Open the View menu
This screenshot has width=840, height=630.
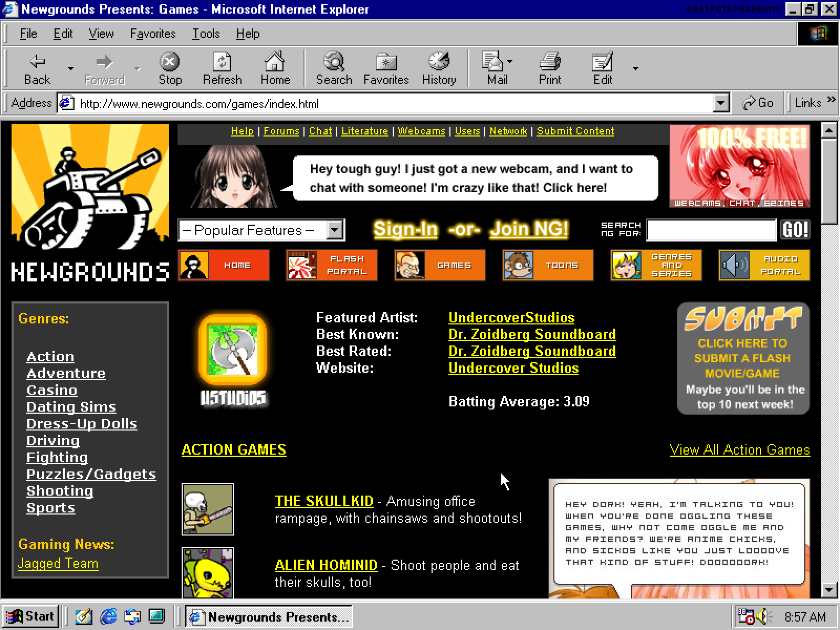coord(101,34)
